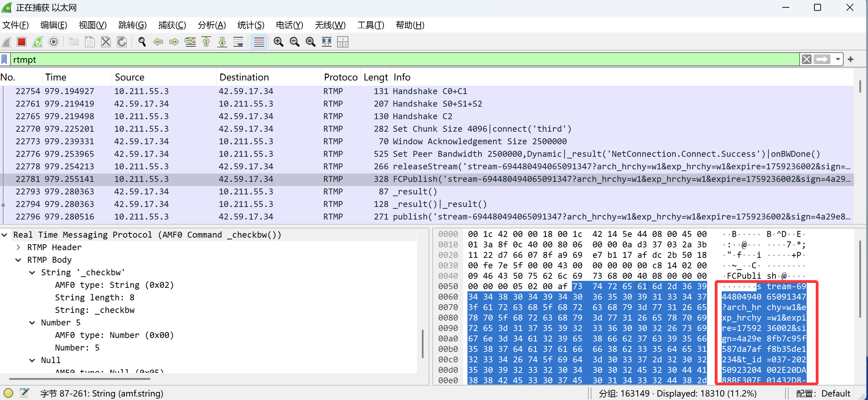Screen dimensions: 868x400
Task: Stop capturing packets with red square button
Action: coord(22,42)
